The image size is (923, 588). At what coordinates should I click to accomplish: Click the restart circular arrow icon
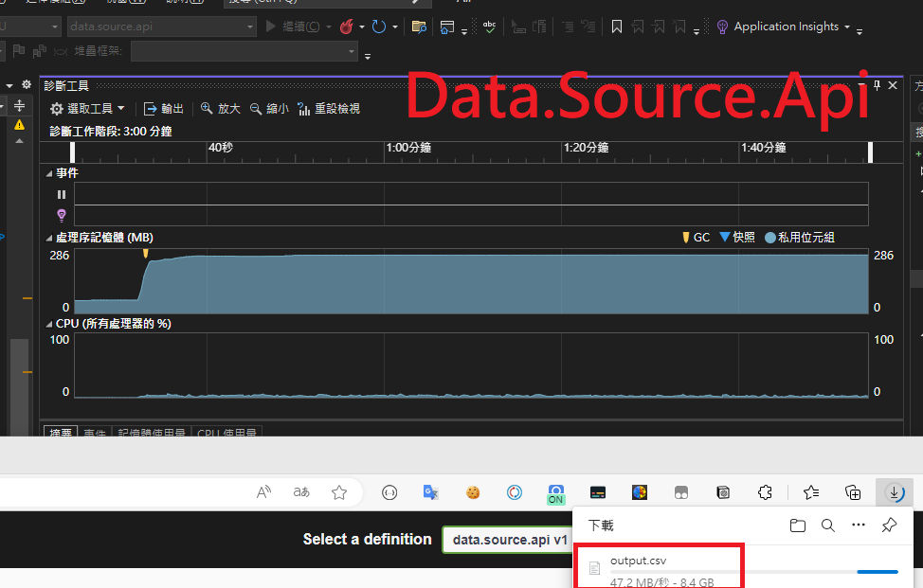coord(379,27)
